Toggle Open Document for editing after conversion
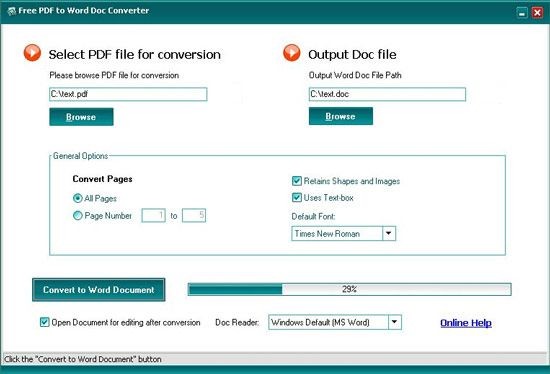This screenshot has width=550, height=374. (45, 322)
